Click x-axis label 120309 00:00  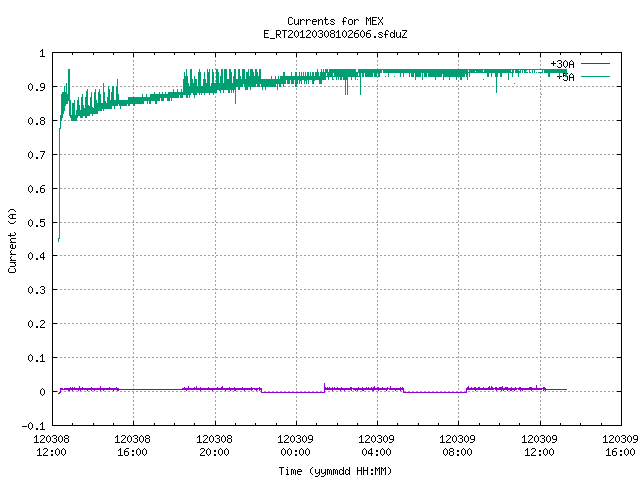point(296,446)
